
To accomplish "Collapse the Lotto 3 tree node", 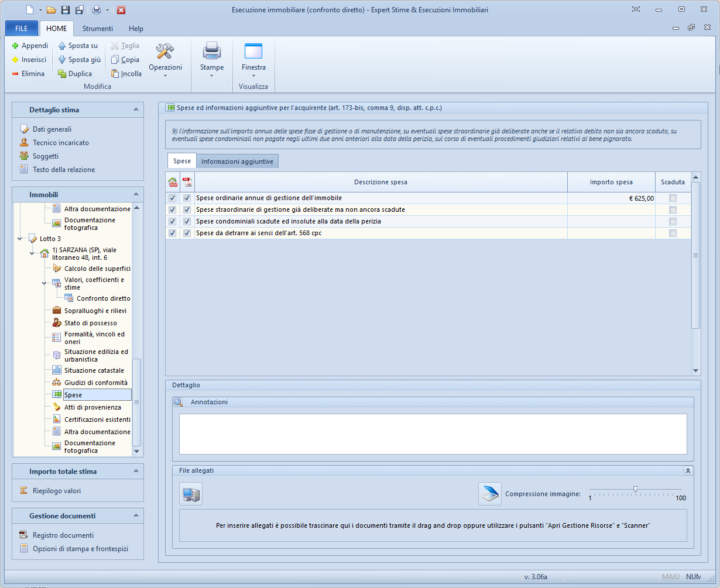I will 20,239.
